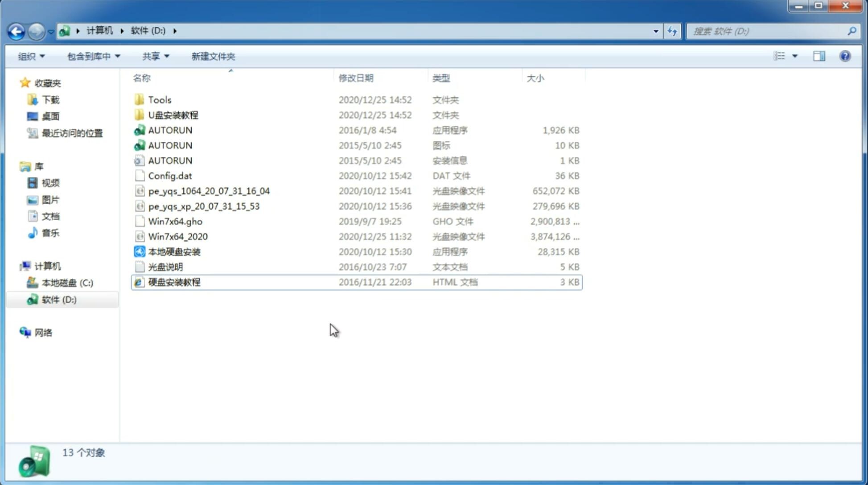Open 硬盘安装教程 HTML document
868x485 pixels.
click(x=174, y=283)
